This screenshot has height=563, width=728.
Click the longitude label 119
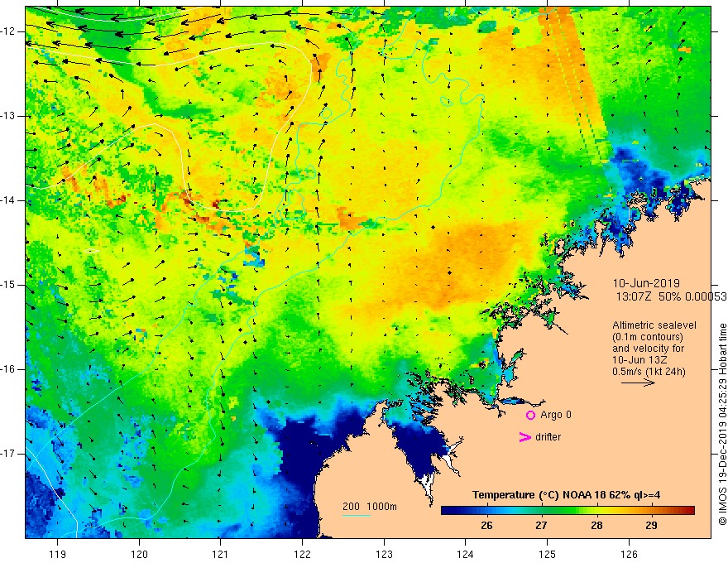coord(58,554)
